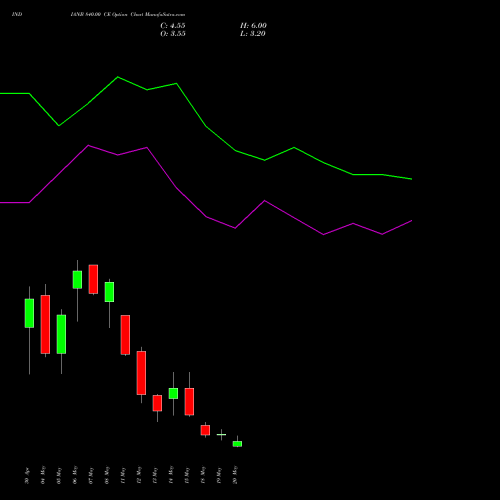Click the "19 May" date axis label
This screenshot has width=500, height=500.
pos(219,475)
